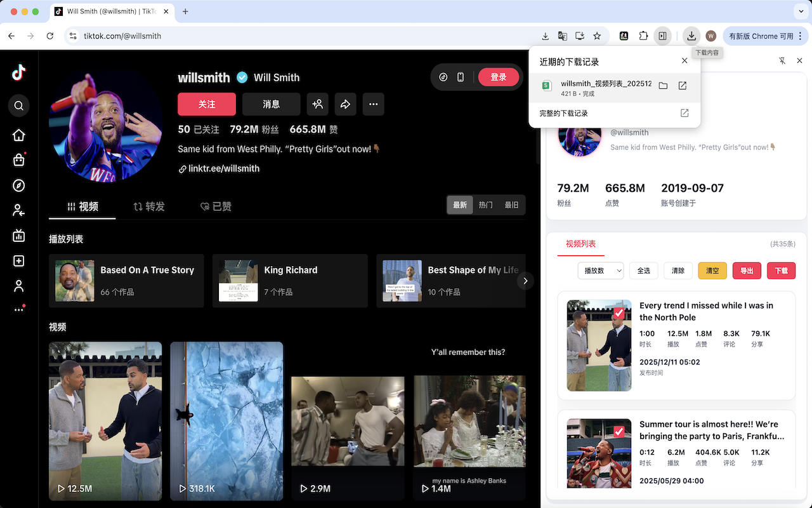Click the Chrome downloads toolbar icon
Viewport: 812px width, 508px height.
pos(691,36)
